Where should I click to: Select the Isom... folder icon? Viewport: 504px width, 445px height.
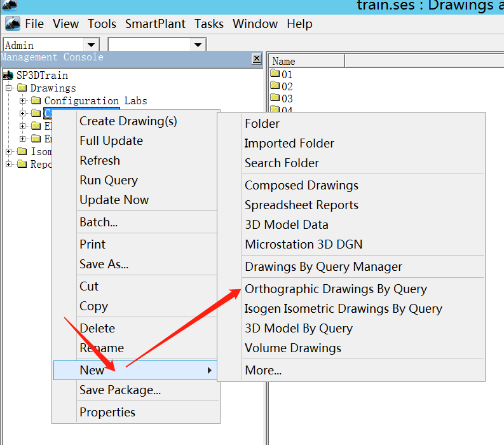[22, 151]
